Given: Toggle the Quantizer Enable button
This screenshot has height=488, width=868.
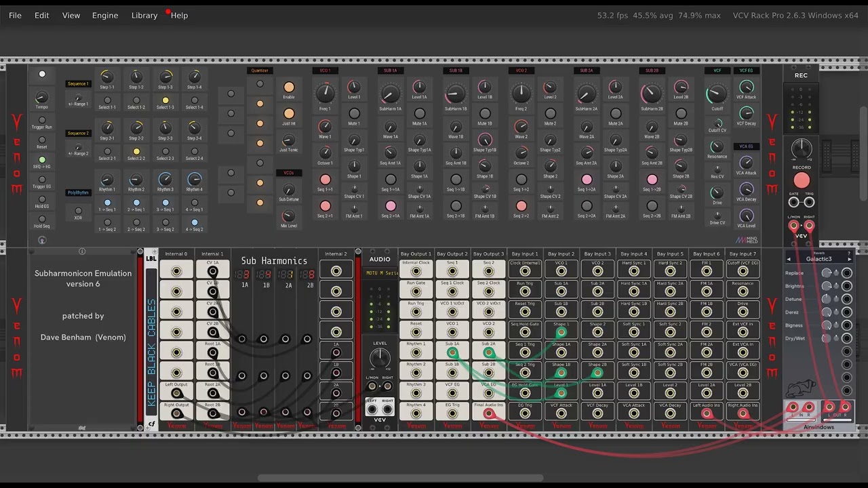Looking at the screenshot, I should tap(289, 87).
